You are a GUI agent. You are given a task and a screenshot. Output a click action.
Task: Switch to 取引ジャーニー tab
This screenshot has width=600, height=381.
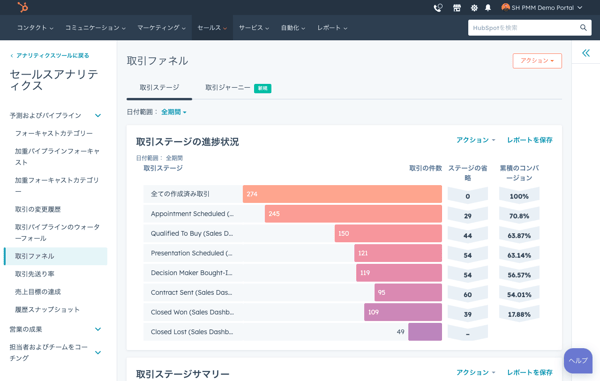(x=238, y=88)
